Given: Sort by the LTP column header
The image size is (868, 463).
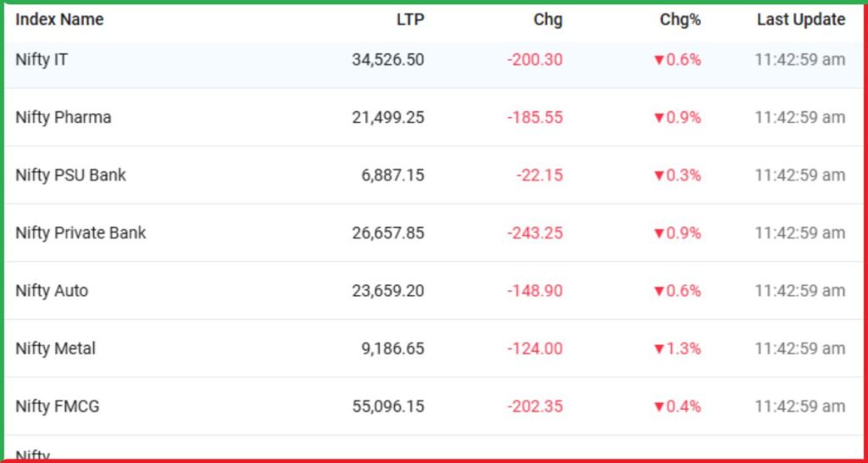Looking at the screenshot, I should pyautogui.click(x=410, y=20).
